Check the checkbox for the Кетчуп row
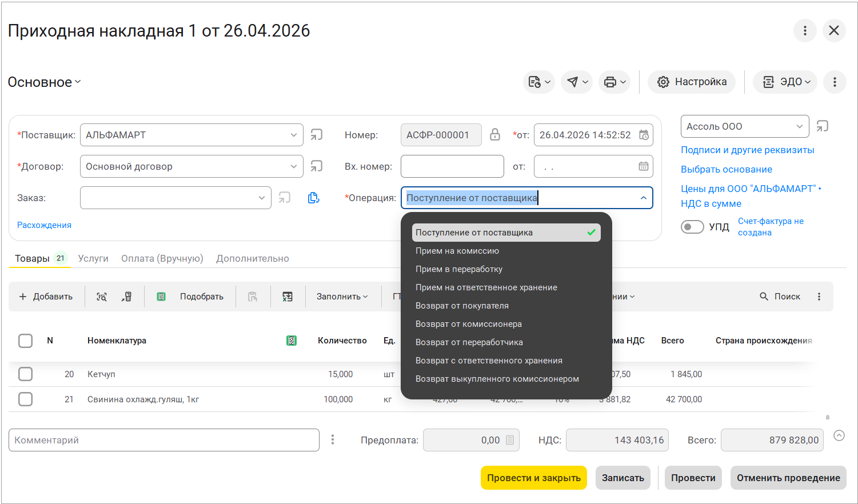 click(25, 374)
